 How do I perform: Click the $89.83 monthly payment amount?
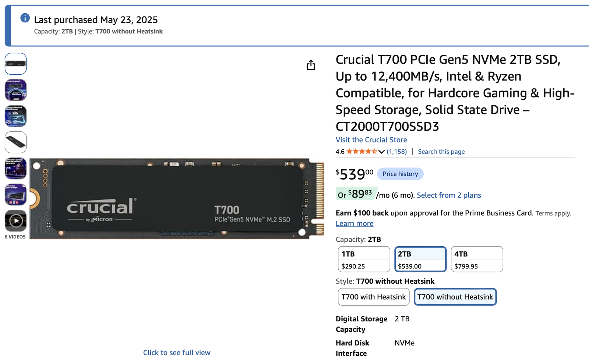360,194
